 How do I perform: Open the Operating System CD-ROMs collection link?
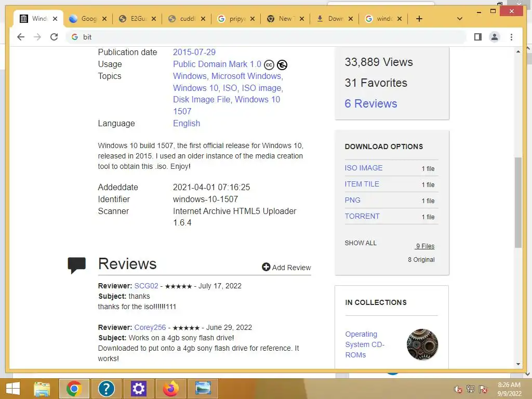365,344
